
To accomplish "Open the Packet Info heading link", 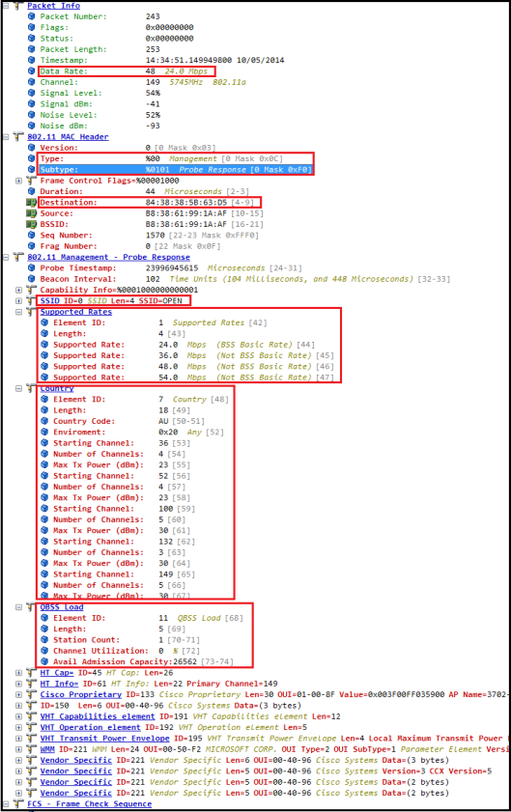I will 53,6.
